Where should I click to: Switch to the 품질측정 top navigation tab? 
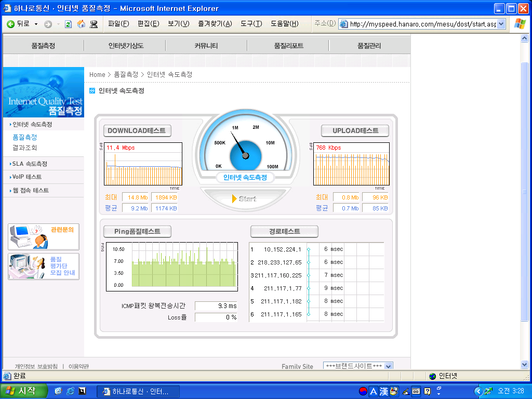[43, 46]
